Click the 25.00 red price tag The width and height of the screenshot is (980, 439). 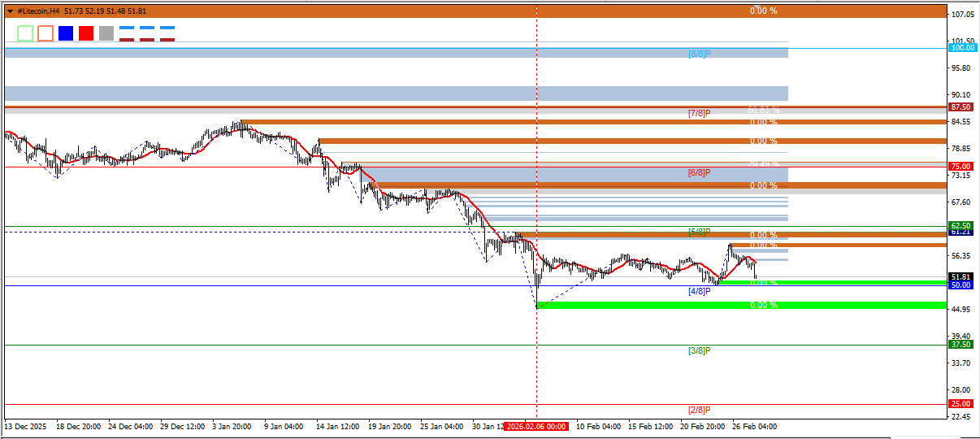(961, 404)
